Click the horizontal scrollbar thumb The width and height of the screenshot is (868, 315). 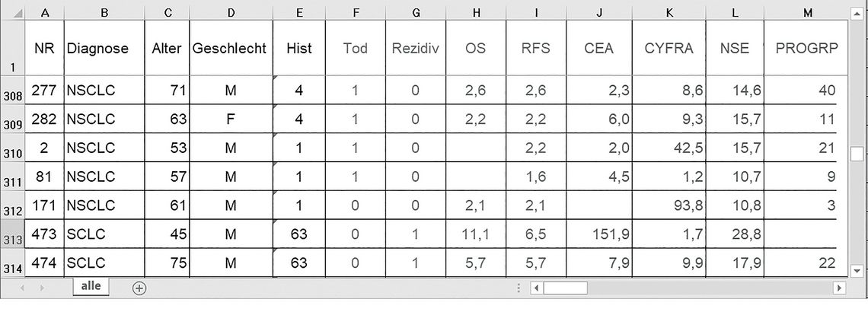[565, 288]
